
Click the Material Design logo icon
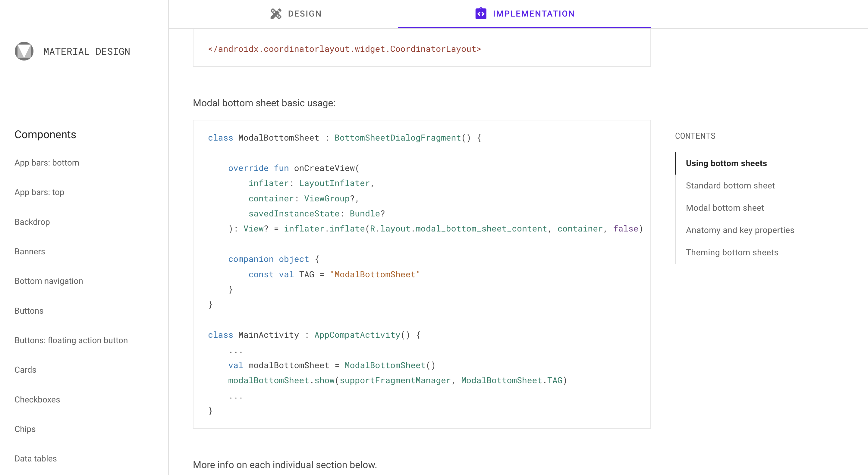coord(24,51)
